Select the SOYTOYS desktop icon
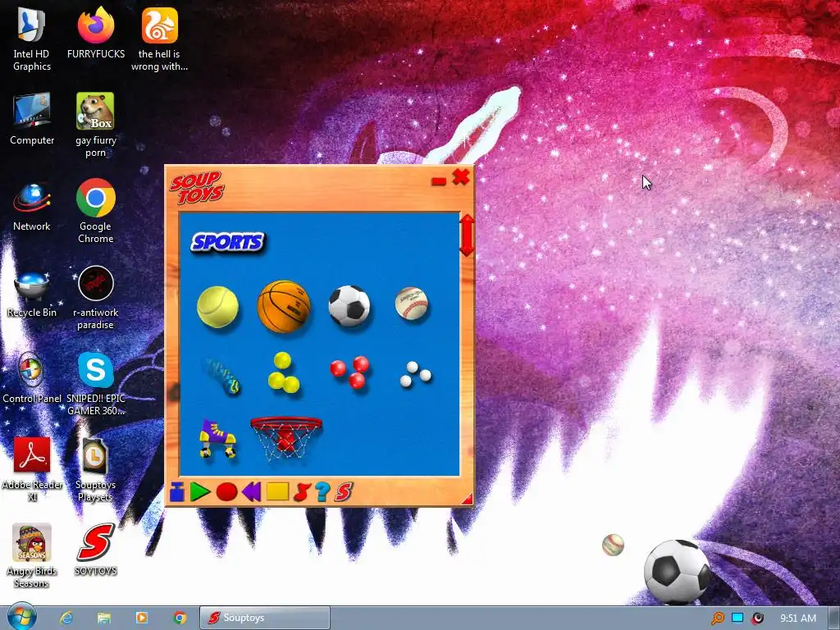This screenshot has width=840, height=630. tap(95, 550)
